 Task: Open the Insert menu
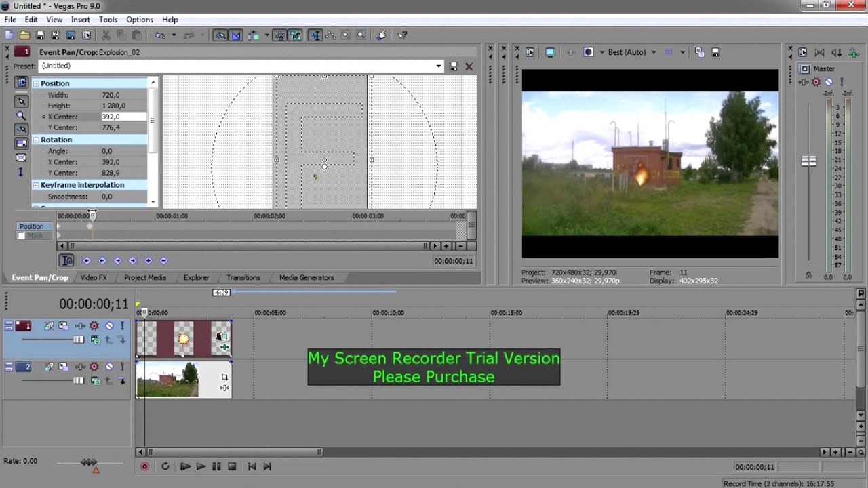click(80, 20)
